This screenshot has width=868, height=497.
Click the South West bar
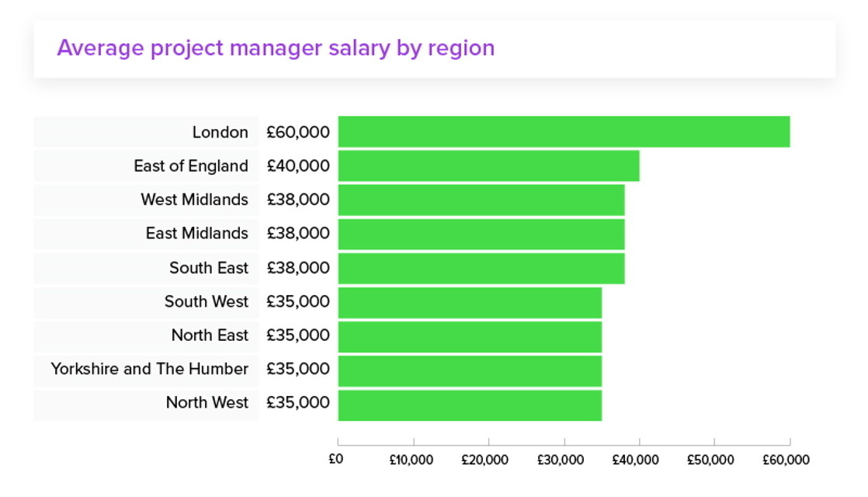470,301
